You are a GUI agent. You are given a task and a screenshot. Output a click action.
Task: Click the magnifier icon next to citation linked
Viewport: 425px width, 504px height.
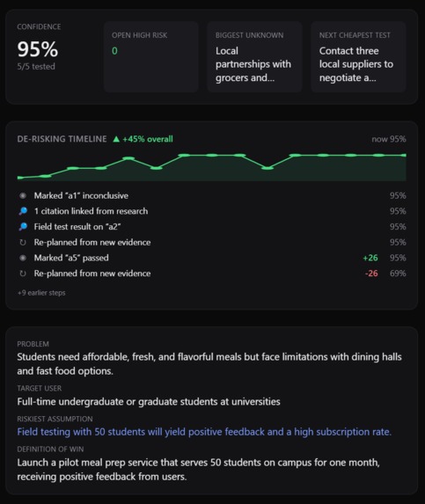click(23, 211)
